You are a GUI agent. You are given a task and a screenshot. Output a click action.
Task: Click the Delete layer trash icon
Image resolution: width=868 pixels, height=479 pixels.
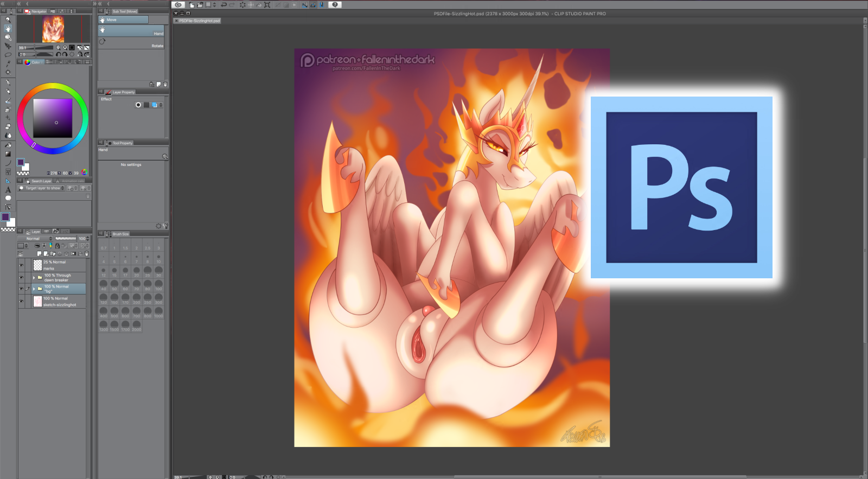86,254
